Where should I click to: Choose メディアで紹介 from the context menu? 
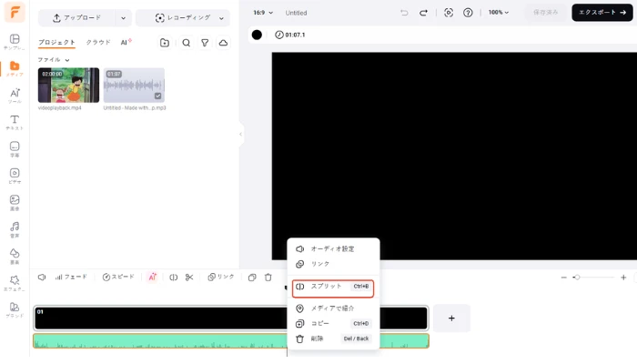point(333,308)
